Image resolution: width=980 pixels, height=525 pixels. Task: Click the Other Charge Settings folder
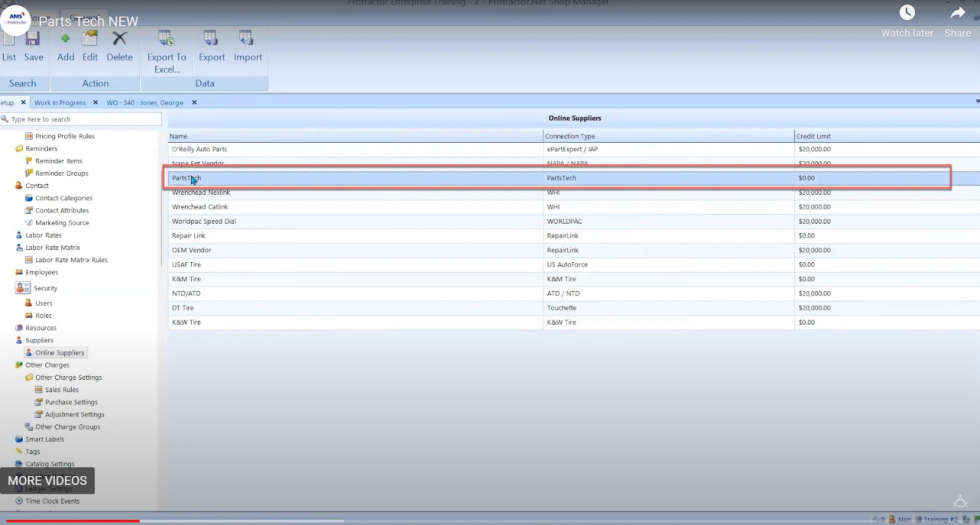[x=68, y=377]
